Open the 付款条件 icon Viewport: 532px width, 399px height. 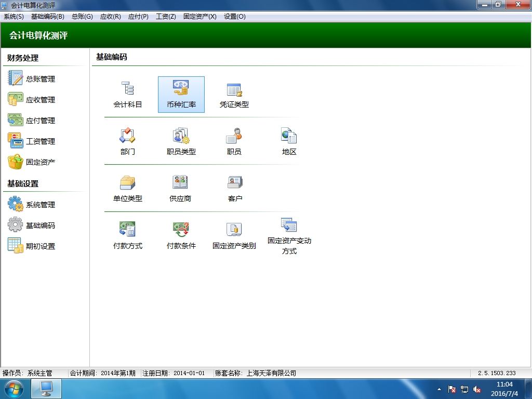181,236
